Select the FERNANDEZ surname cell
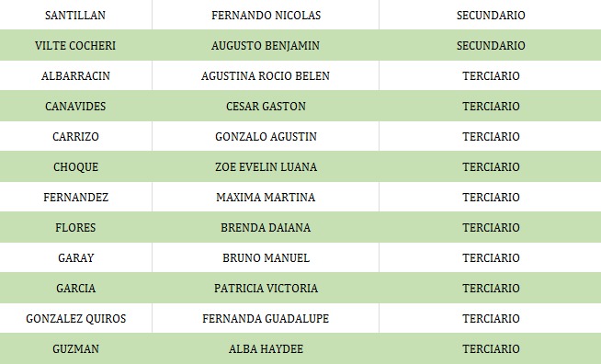 pyautogui.click(x=75, y=197)
